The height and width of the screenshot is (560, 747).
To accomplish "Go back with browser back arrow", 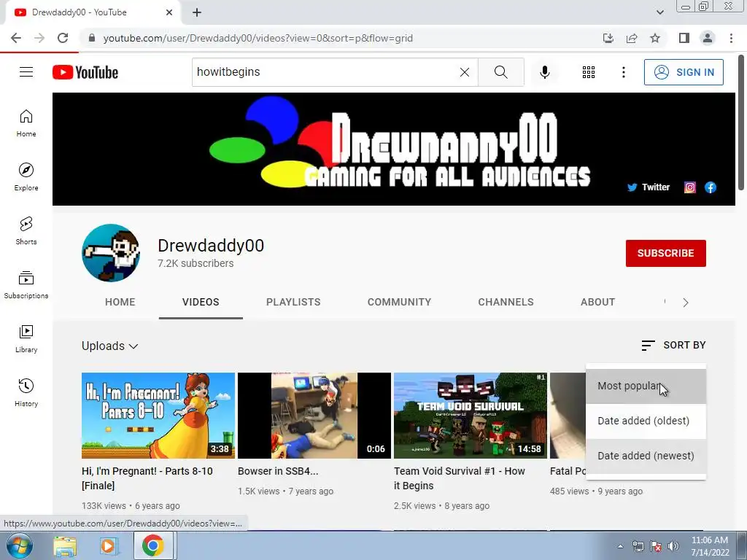I will (16, 38).
